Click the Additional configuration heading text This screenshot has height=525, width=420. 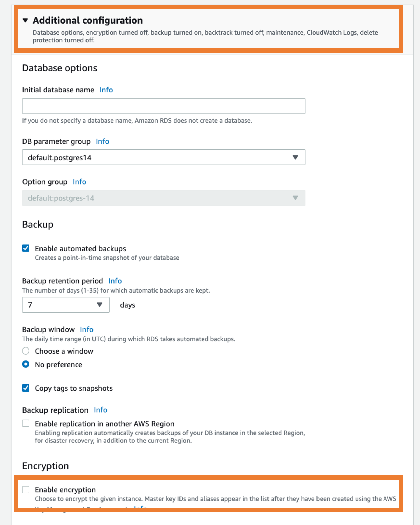[x=88, y=20]
